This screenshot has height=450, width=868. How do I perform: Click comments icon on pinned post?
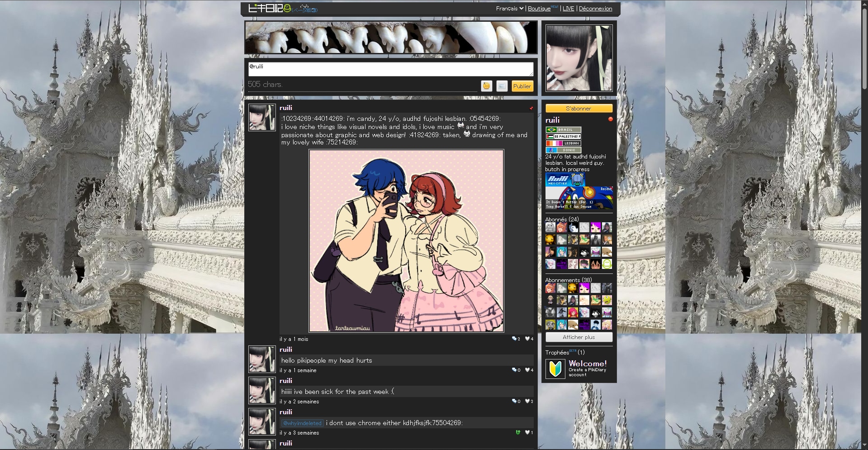pos(515,339)
